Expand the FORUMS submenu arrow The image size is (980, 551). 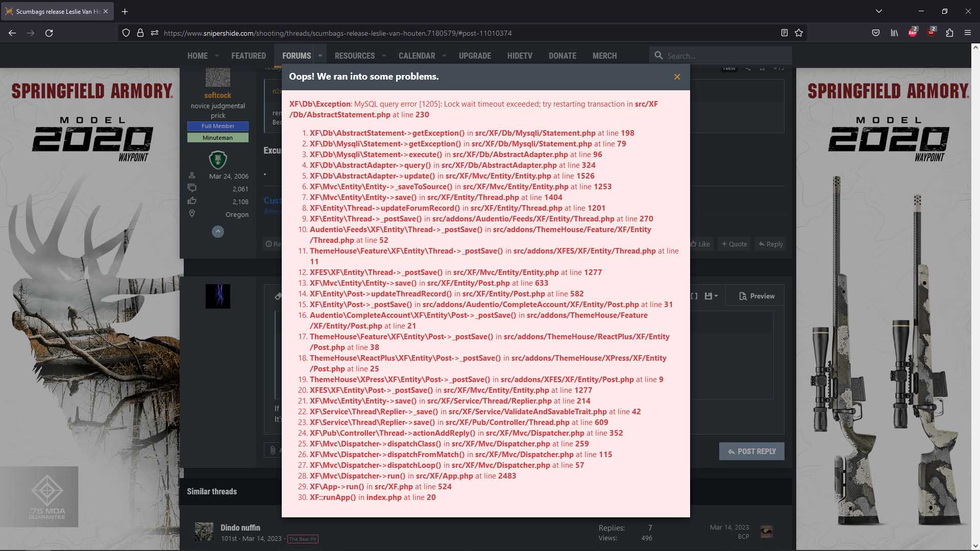coord(320,56)
